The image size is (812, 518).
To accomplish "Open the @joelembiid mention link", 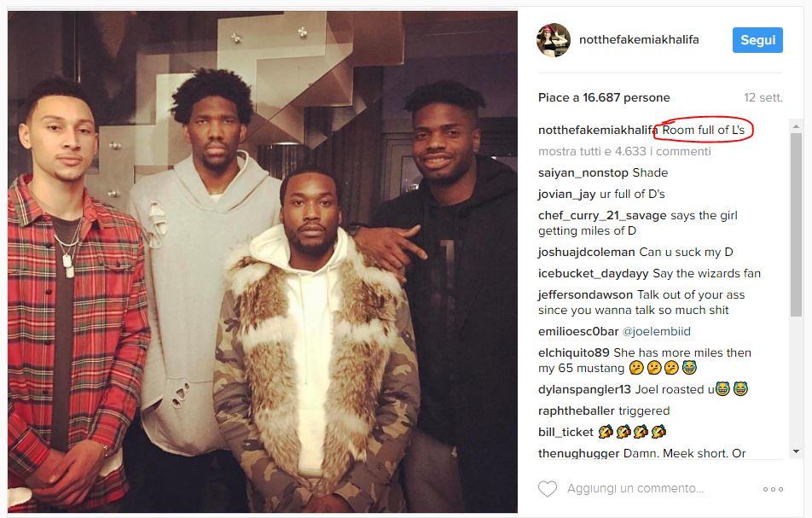I will pos(656,331).
